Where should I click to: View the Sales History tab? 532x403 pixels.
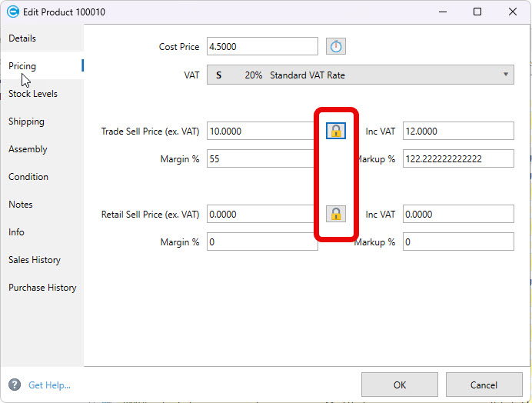click(35, 260)
